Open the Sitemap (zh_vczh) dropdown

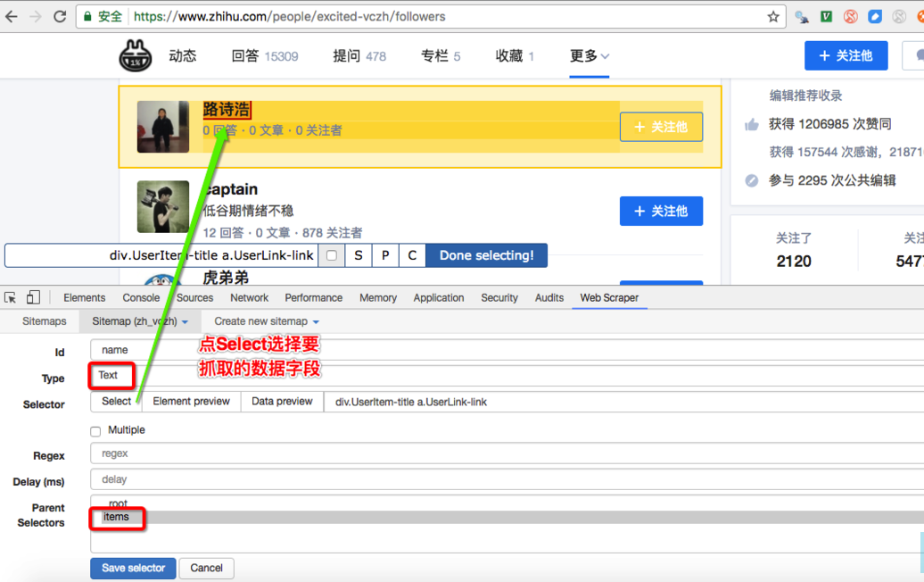tap(140, 321)
